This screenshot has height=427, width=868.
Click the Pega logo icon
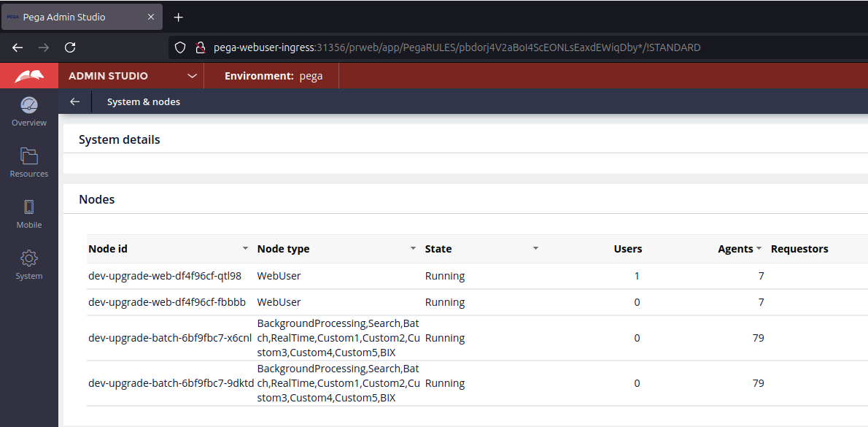tap(29, 76)
